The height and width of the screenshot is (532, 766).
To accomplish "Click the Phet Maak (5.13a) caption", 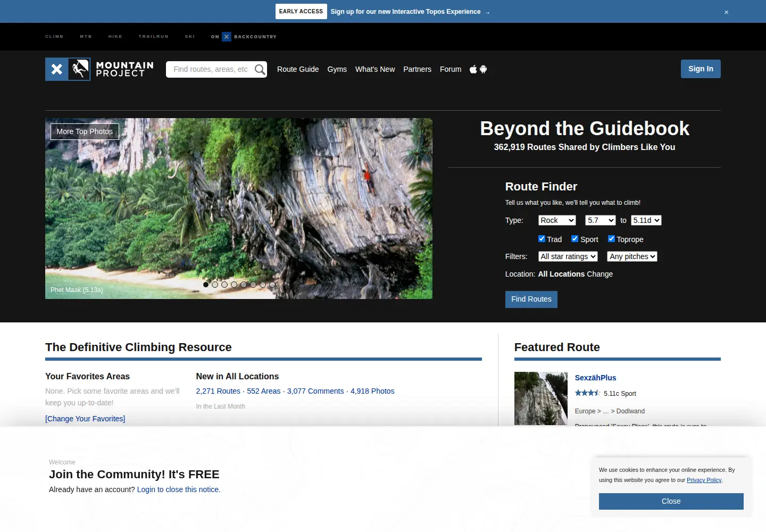I will tap(77, 290).
